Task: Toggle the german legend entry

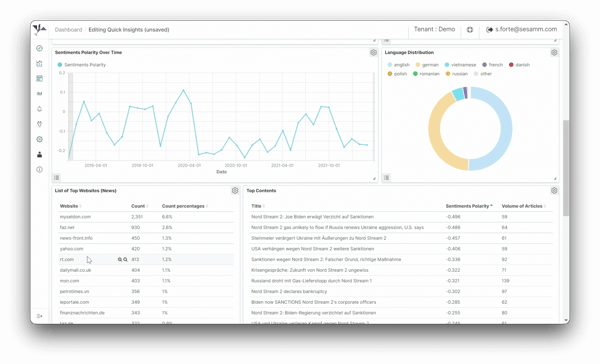Action: point(427,65)
